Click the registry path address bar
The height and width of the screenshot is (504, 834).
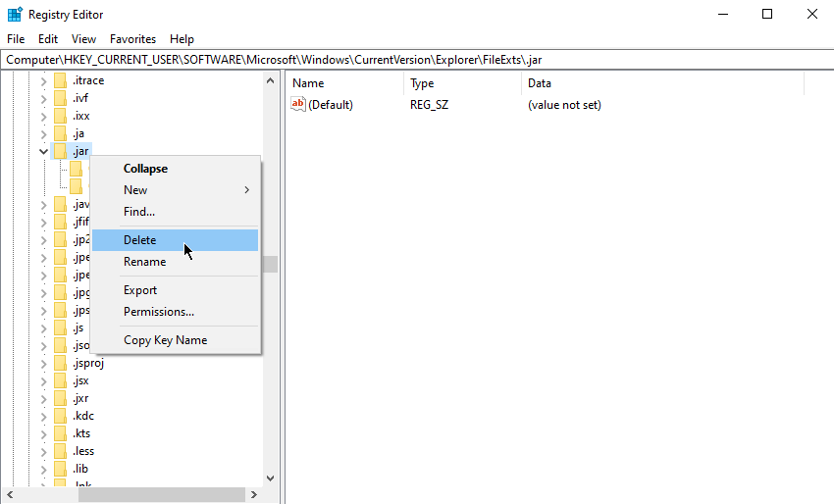click(417, 60)
